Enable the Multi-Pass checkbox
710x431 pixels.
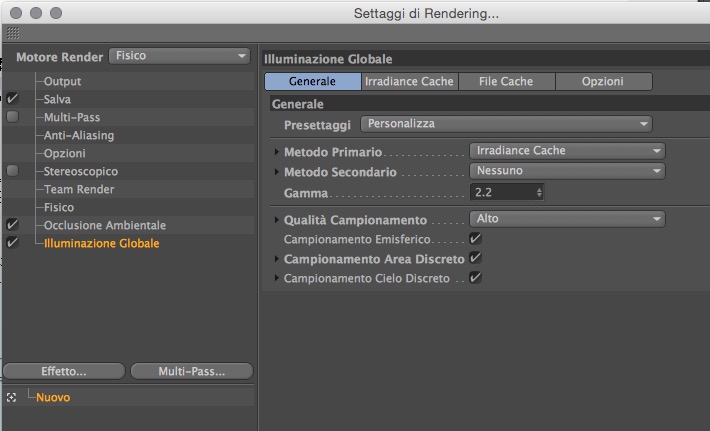[x=12, y=117]
